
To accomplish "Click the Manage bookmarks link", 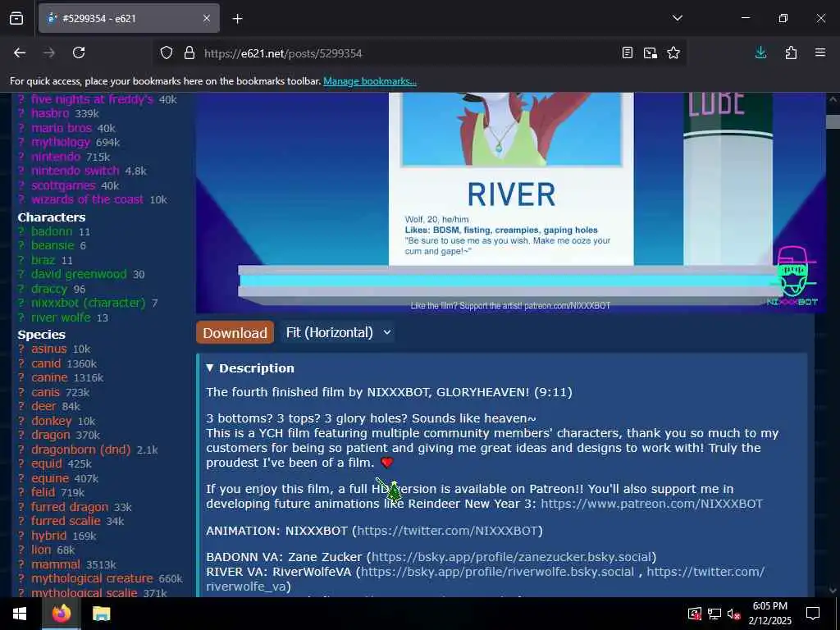I will (370, 81).
